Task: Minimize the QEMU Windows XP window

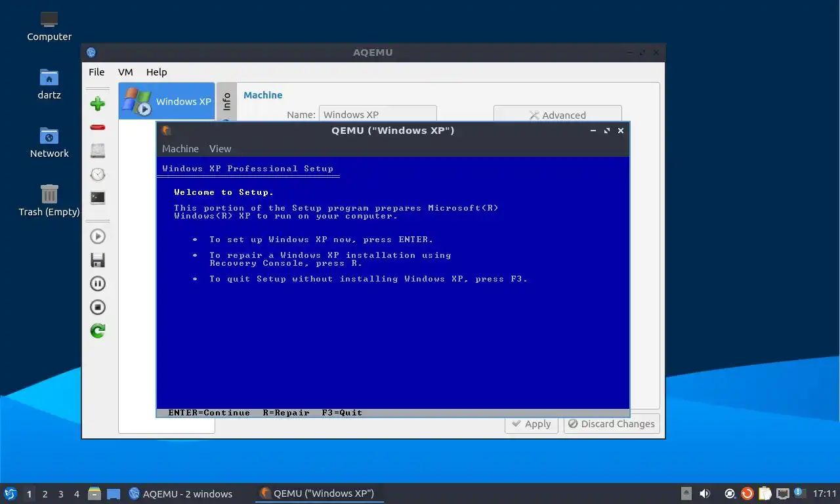Action: 593,131
